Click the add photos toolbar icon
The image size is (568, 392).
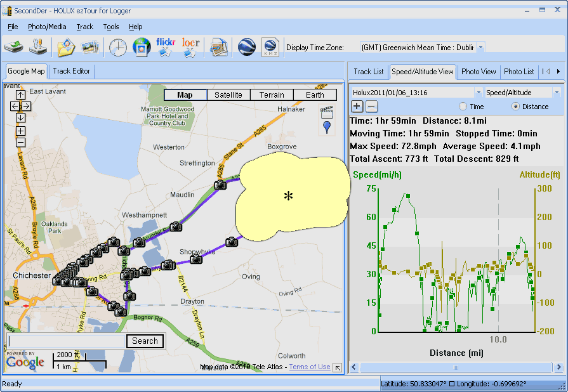coord(90,47)
